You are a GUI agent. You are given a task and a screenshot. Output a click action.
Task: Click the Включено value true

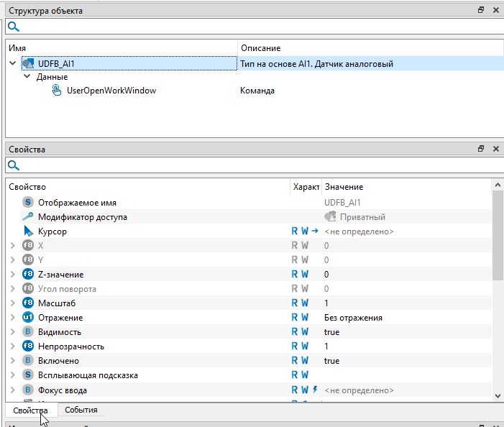pos(331,361)
